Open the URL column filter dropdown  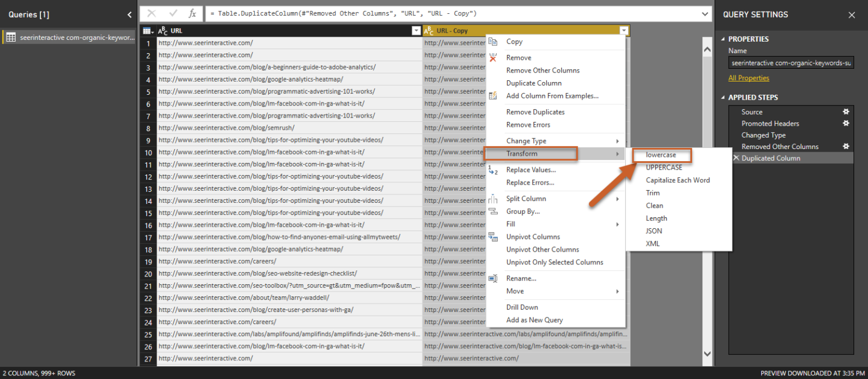click(415, 31)
